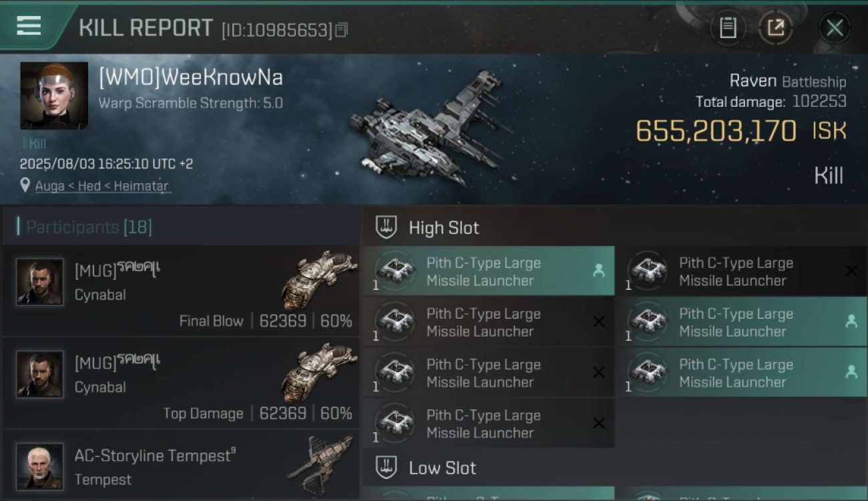Open the hamburger menu icon
Viewport: 868px width, 501px height.
[x=29, y=26]
